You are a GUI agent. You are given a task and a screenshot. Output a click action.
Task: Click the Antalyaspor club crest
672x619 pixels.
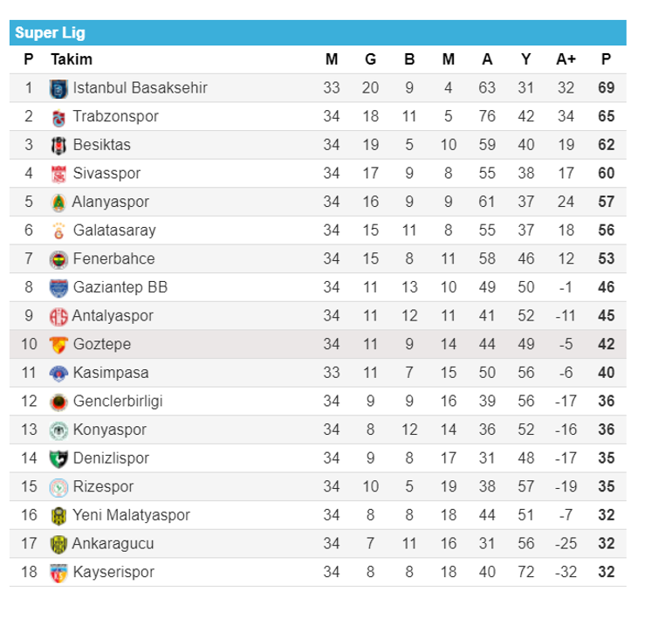(58, 316)
